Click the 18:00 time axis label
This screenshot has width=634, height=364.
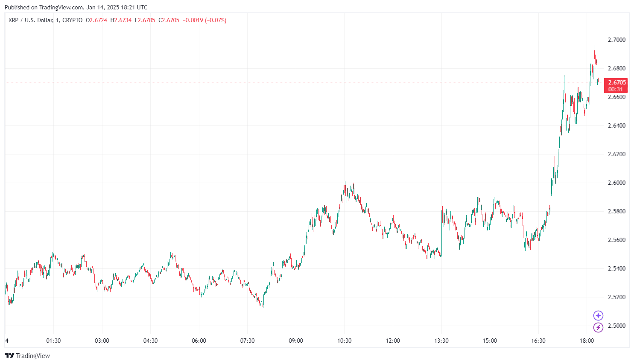pos(587,341)
